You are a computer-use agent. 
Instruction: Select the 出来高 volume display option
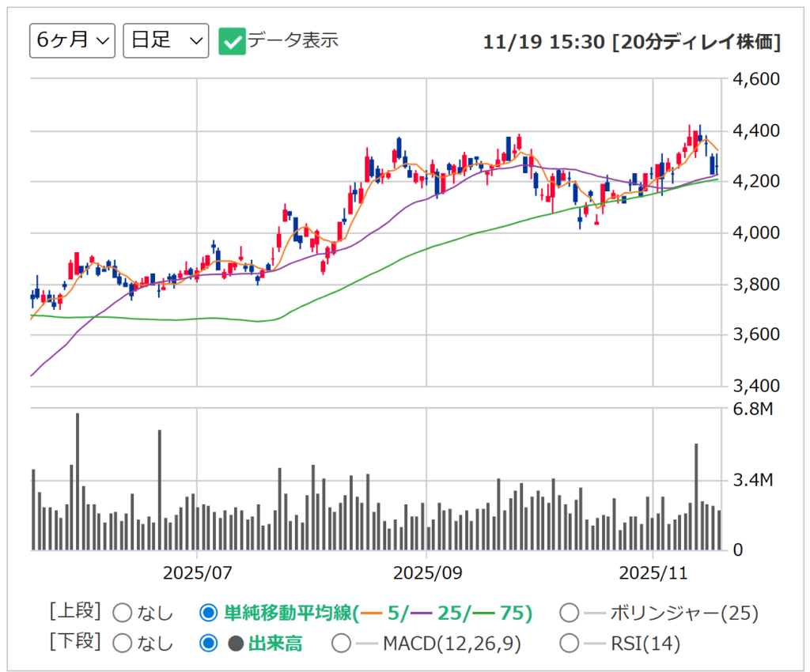point(208,644)
